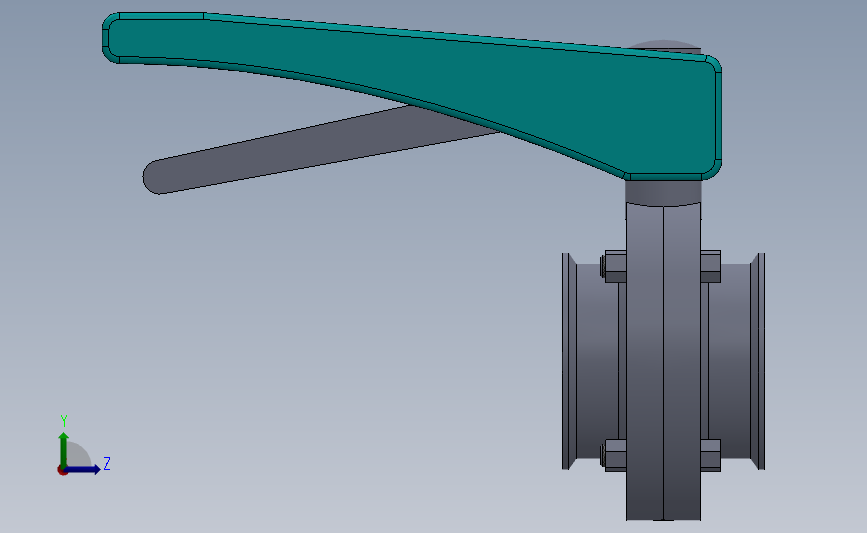Click the 'Y' axis label
Viewport: 867px width, 533px height.
point(64,421)
